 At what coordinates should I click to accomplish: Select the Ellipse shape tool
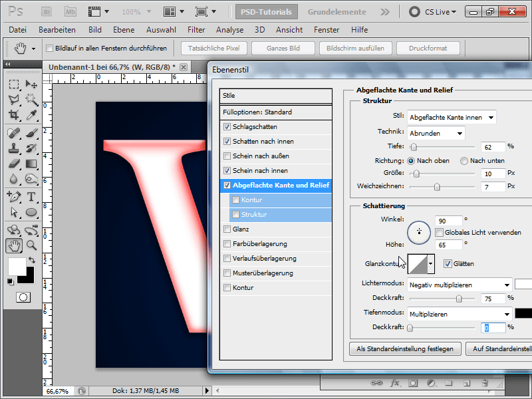31,212
